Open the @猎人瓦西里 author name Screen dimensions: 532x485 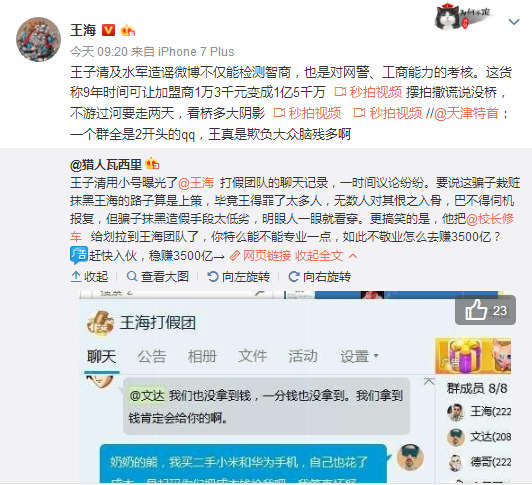[x=106, y=165]
